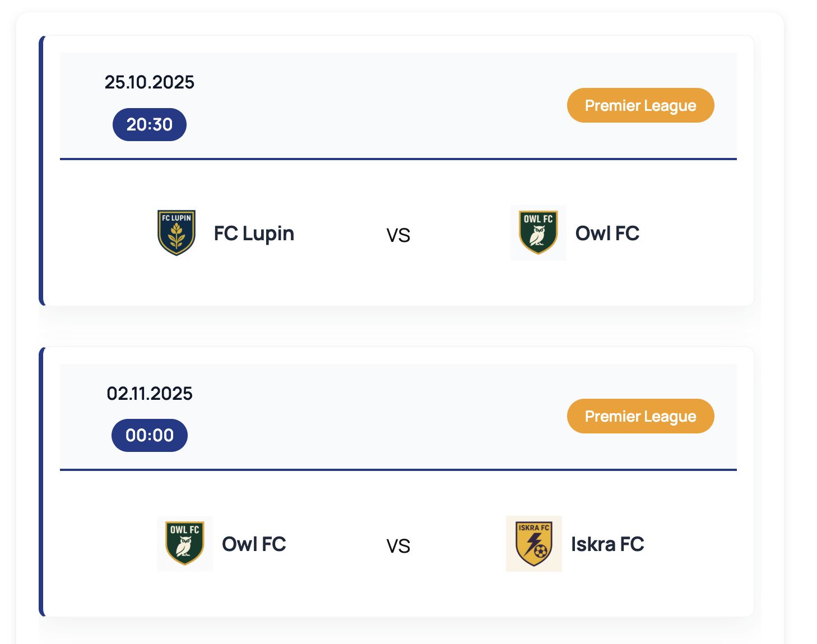Click blue left border of the FC Lupin match card
The image size is (817, 644).
(41, 171)
